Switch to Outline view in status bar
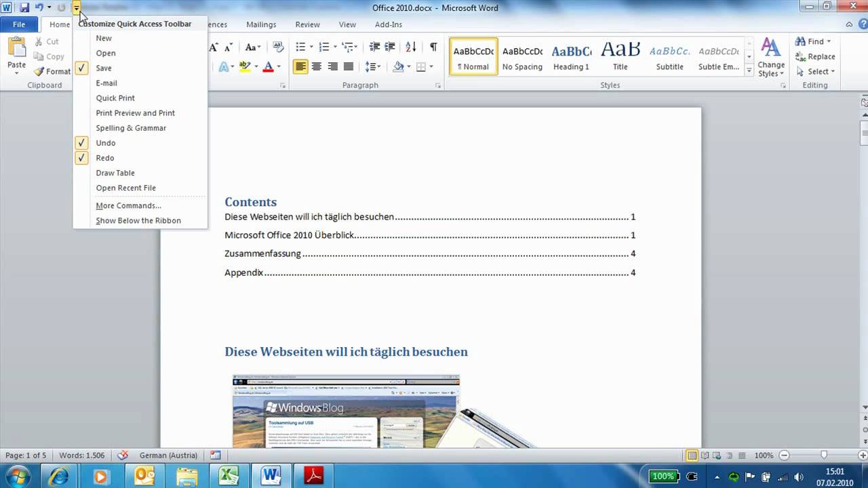 coord(730,455)
